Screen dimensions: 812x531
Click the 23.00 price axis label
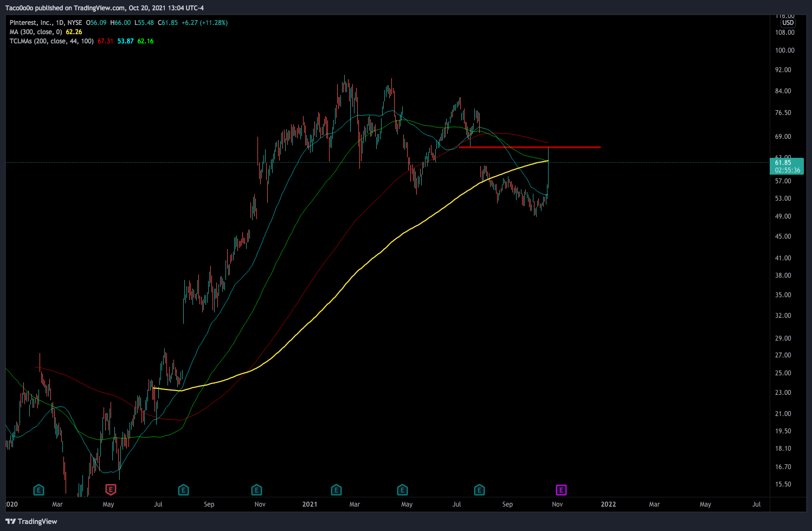point(783,393)
